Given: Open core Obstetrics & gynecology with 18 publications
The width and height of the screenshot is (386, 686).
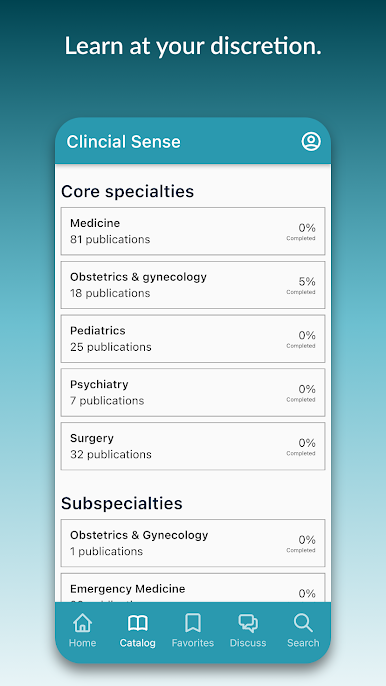Looking at the screenshot, I should click(x=193, y=285).
